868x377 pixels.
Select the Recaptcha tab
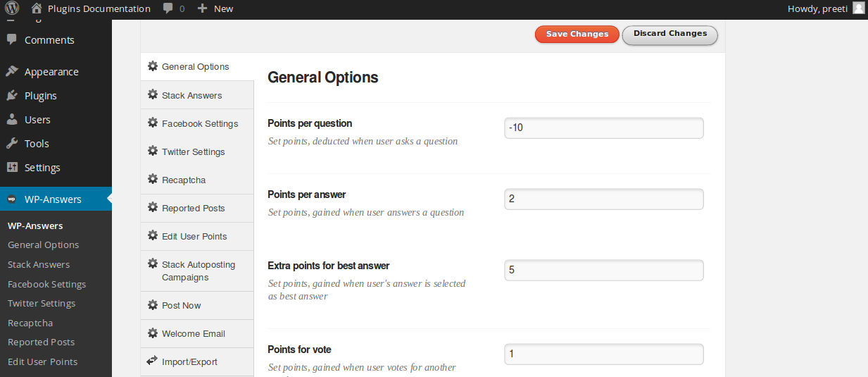(x=197, y=180)
